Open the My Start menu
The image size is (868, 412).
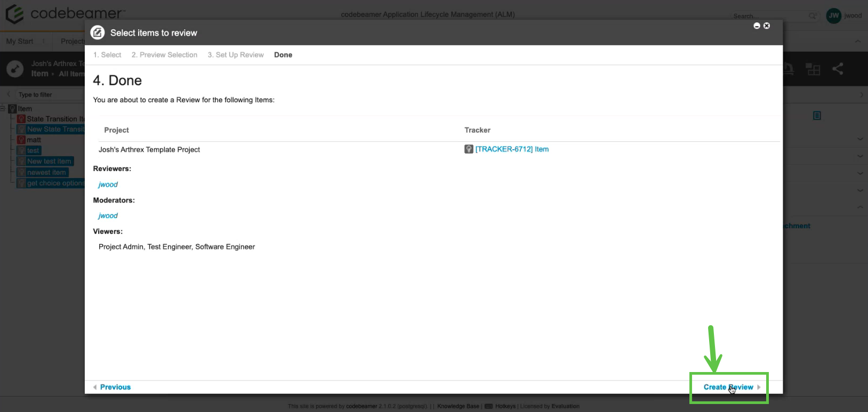[20, 41]
